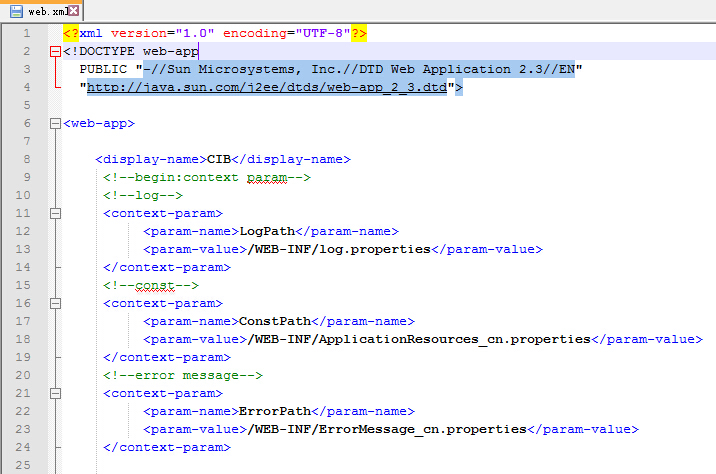Image resolution: width=716 pixels, height=474 pixels.
Task: Click the /WEB-INF/log.properties value
Action: 339,249
